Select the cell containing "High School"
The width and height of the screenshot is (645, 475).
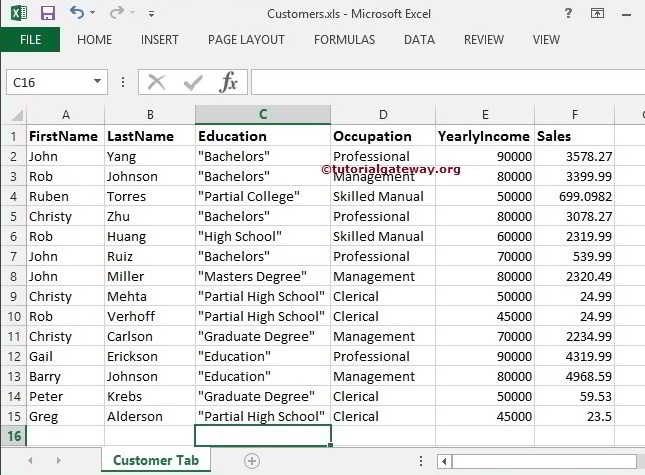263,236
